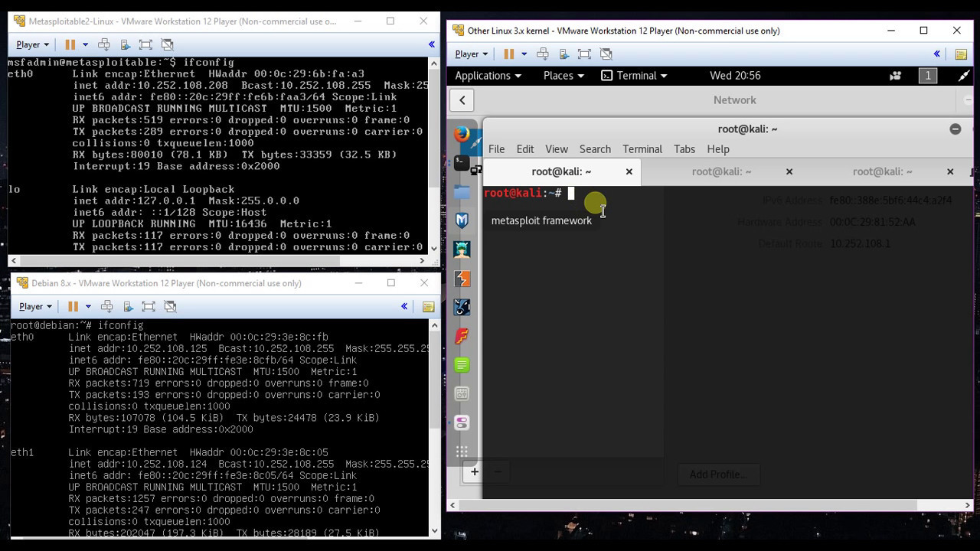980x551 pixels.
Task: Launch Firefox from the Kali dock
Action: [462, 134]
